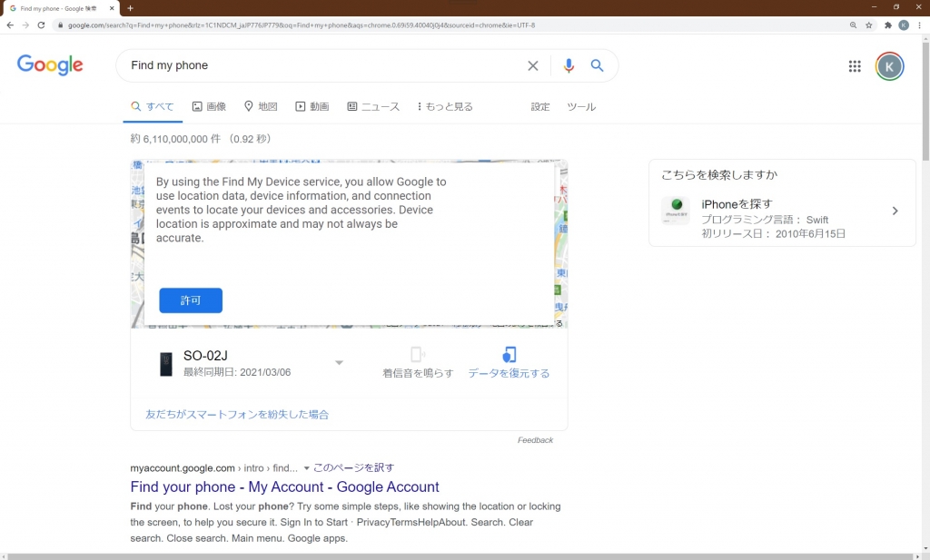The height and width of the screenshot is (560, 930).
Task: Click the iPhoneを探す app icon
Action: coord(676,211)
